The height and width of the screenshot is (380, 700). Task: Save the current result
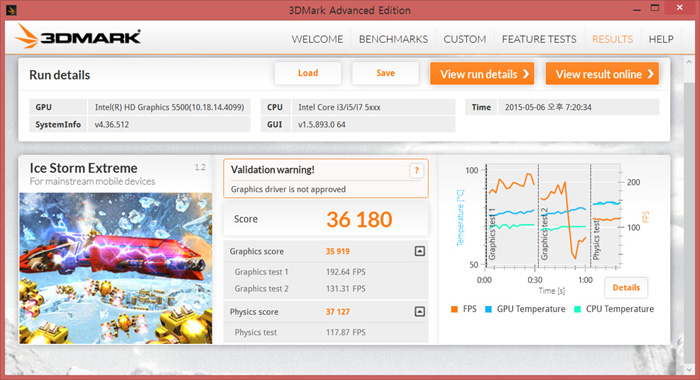[x=386, y=73]
